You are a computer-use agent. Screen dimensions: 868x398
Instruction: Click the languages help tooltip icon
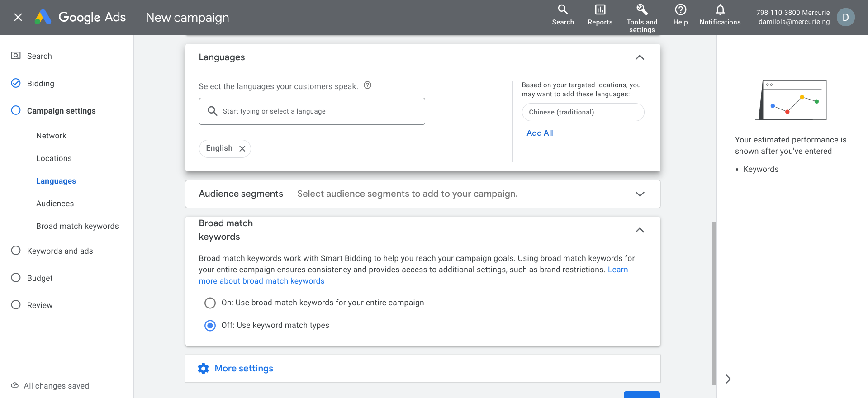coord(368,85)
